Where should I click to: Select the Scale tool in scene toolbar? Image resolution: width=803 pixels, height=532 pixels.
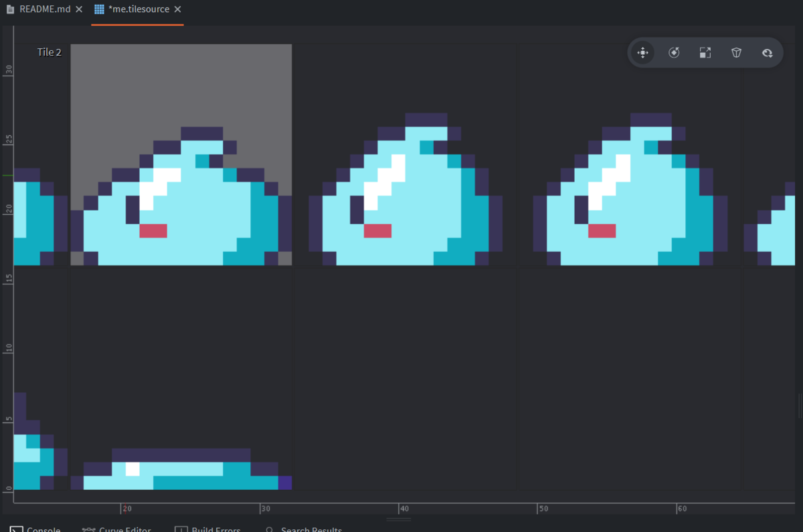point(705,53)
